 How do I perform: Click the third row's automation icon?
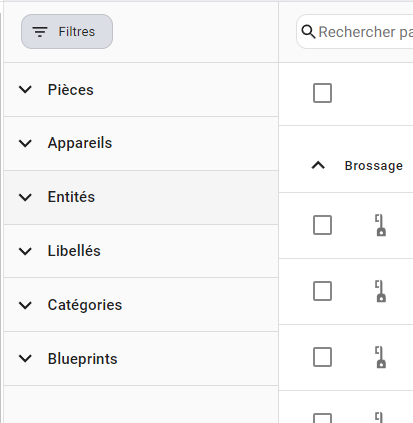point(380,357)
